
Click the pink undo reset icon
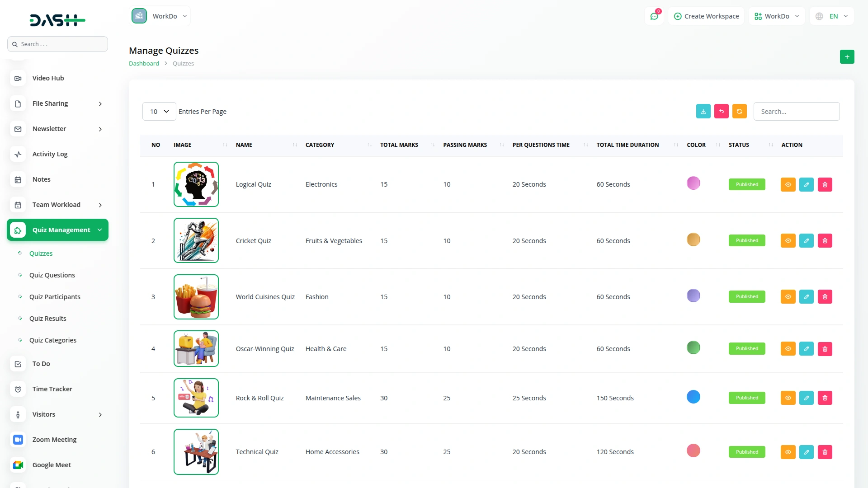[721, 112]
